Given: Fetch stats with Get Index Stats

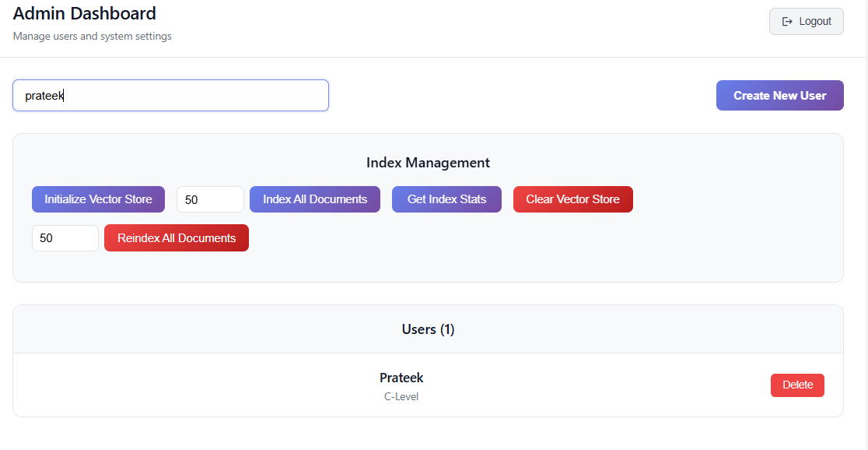Looking at the screenshot, I should pyautogui.click(x=446, y=199).
